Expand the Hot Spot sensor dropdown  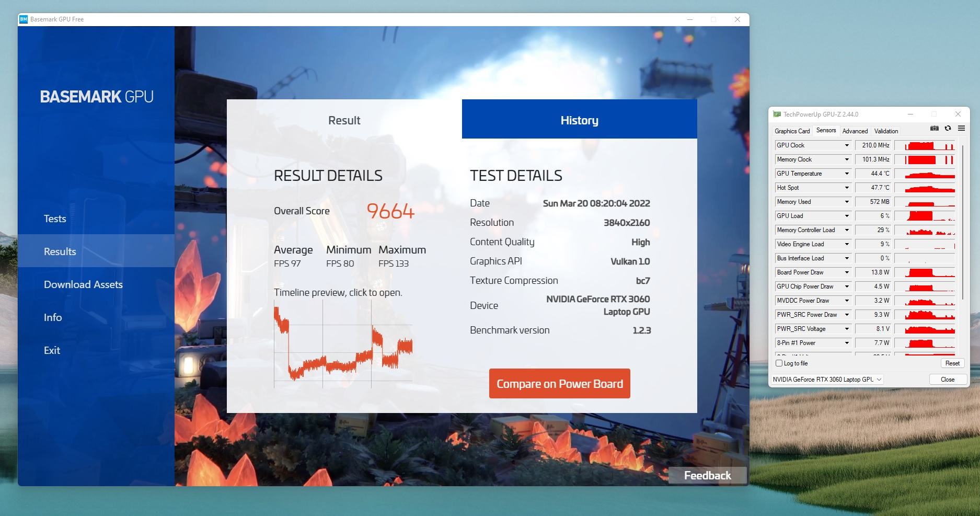tap(847, 188)
